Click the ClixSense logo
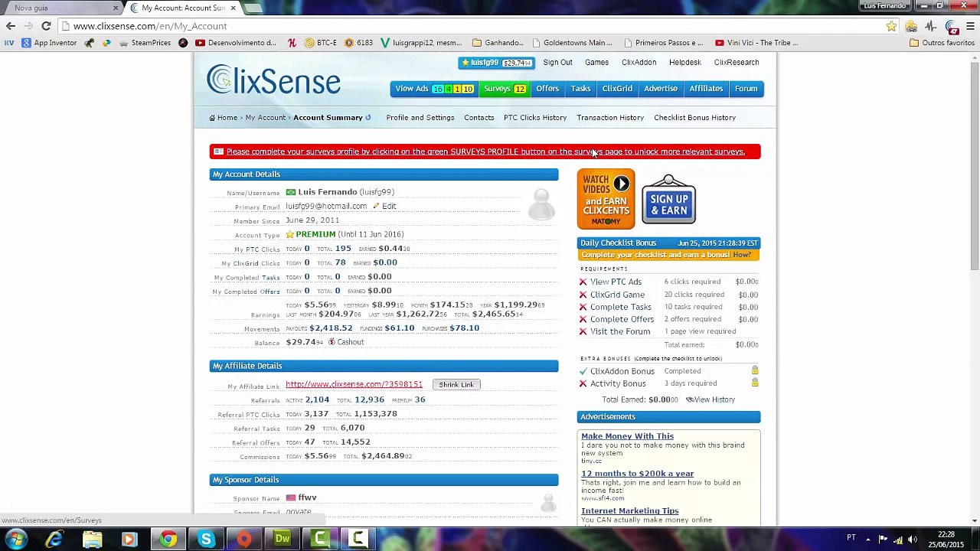The height and width of the screenshot is (551, 980). [x=273, y=80]
